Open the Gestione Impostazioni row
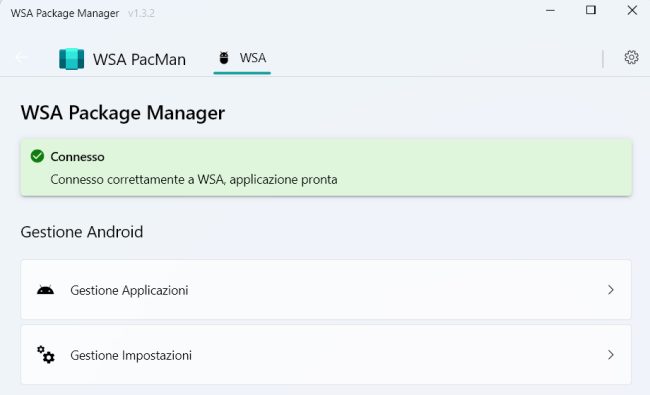 click(x=326, y=355)
